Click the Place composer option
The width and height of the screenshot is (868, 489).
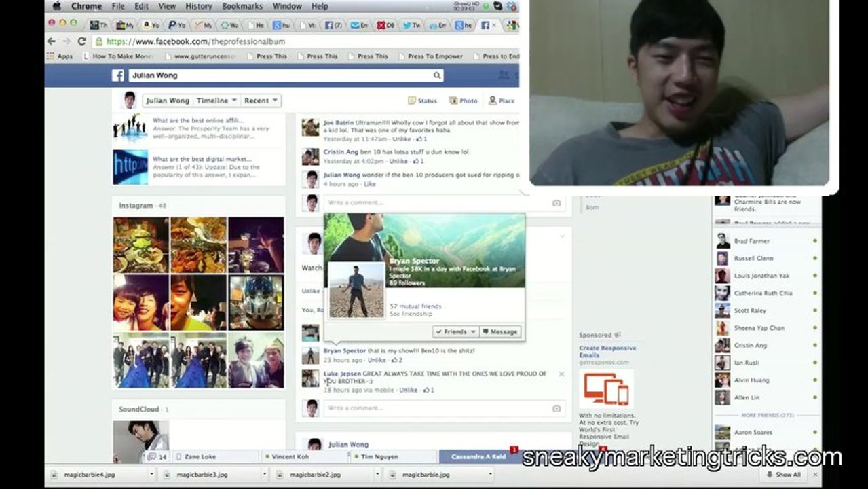[502, 101]
